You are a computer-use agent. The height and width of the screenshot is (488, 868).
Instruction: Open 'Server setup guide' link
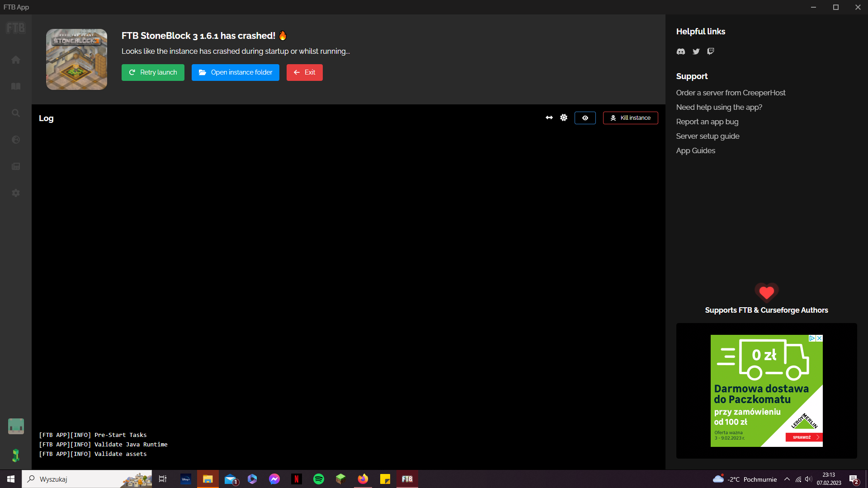(x=708, y=136)
